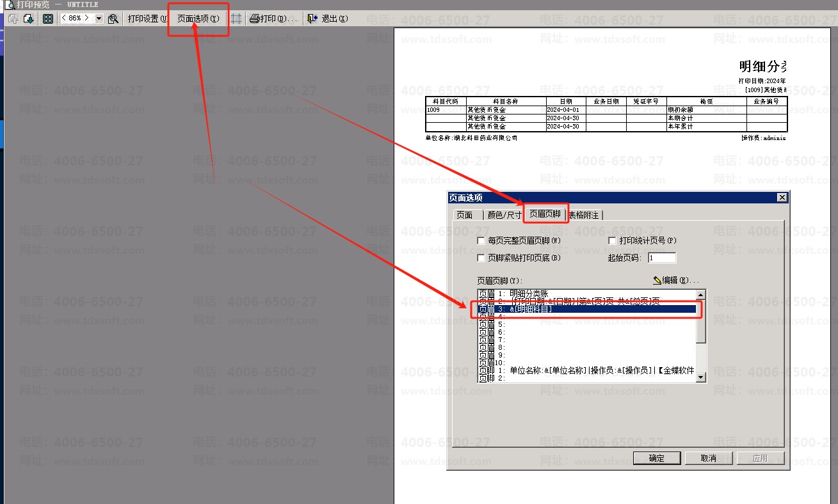Select the empty 页眉 8 row
The image size is (838, 504).
tap(586, 347)
